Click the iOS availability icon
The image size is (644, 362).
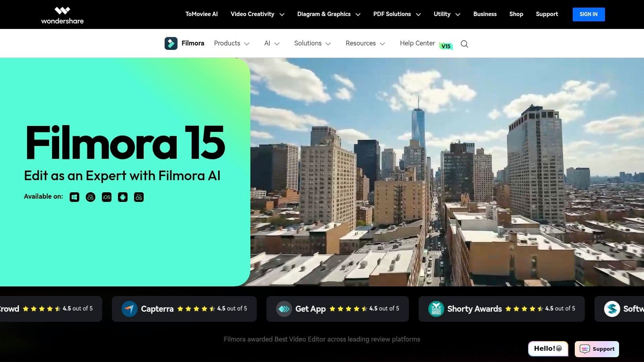pyautogui.click(x=106, y=197)
